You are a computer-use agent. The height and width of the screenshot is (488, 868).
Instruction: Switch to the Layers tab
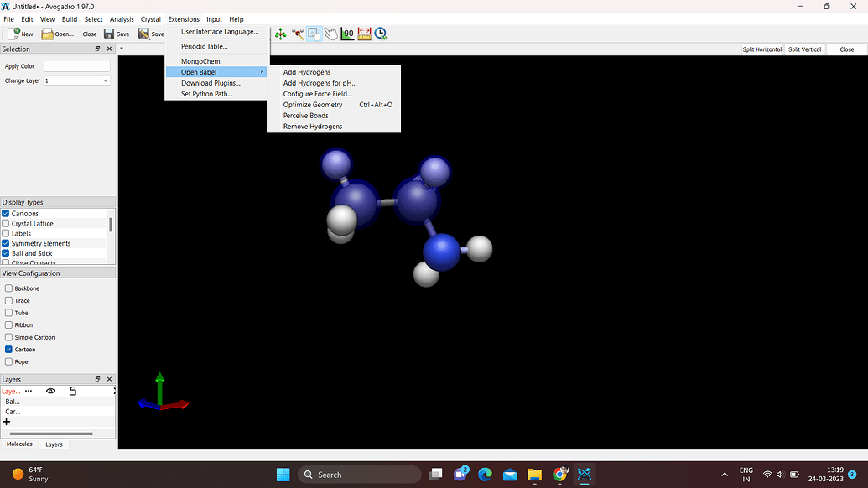point(54,444)
